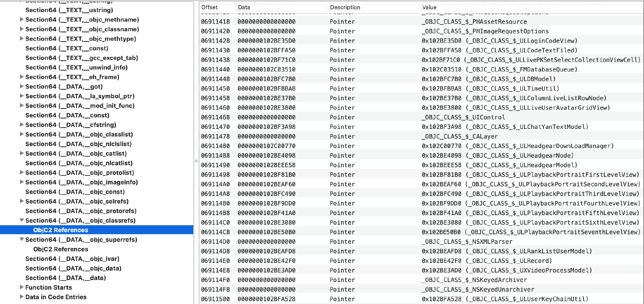The image size is (644, 304).
Task: Expand the __DATA,__got section triangle
Action: [21, 86]
